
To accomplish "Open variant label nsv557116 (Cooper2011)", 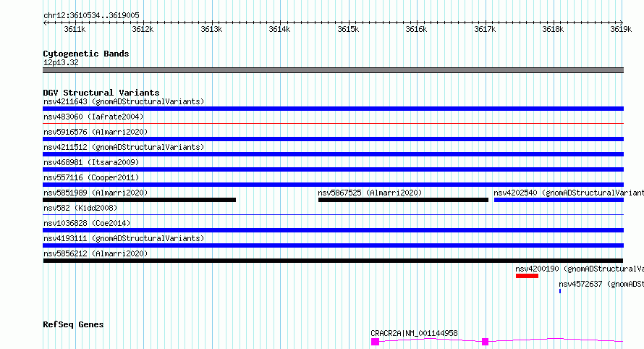I will [91, 177].
